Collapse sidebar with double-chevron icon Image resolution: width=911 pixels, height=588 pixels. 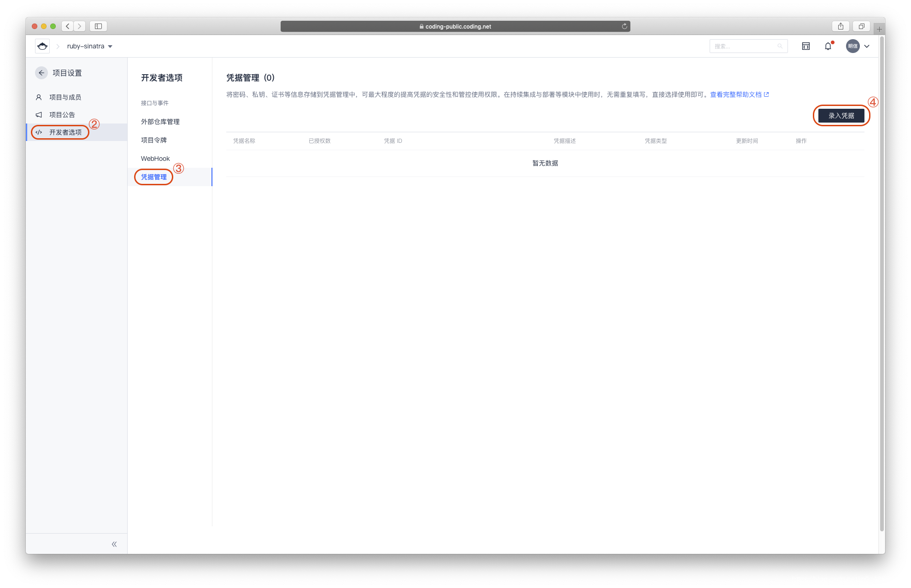[114, 544]
